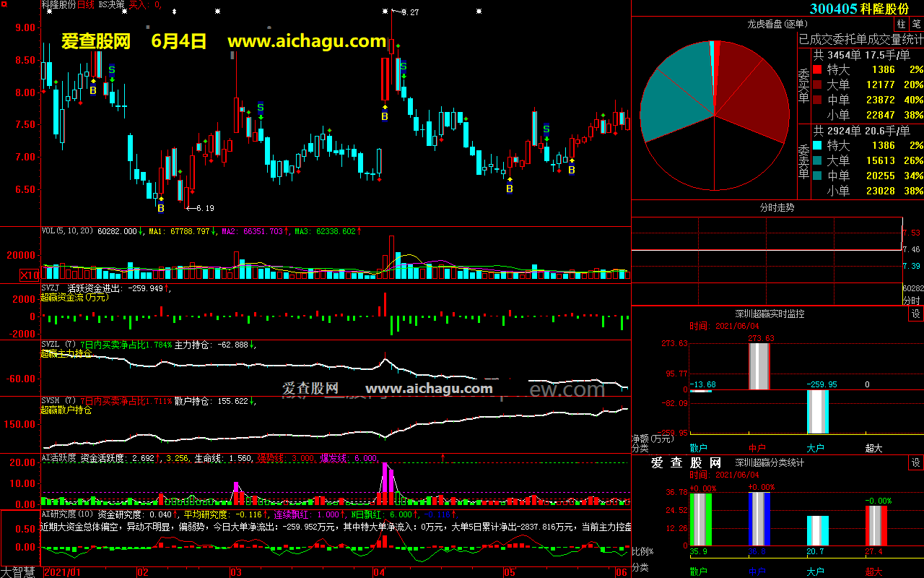Click the cyan 大户 bar in 实时监控 chart
The height and width of the screenshot is (578, 924).
coord(817,412)
